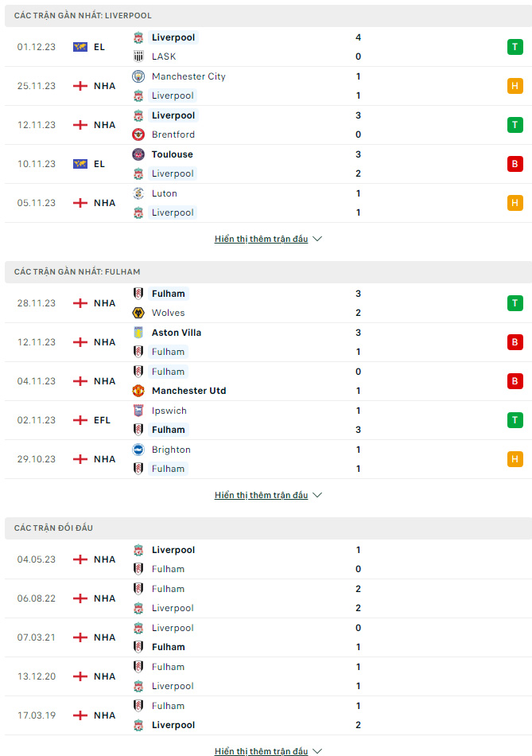
Task: Open the 07.03.21 Liverpool vs Fulham match row
Action: (268, 637)
